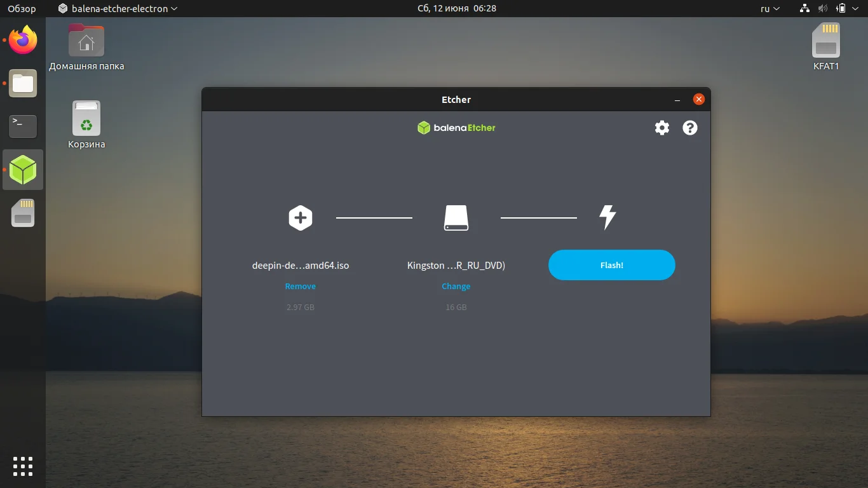
Task: Minimize the Etcher window
Action: click(678, 100)
